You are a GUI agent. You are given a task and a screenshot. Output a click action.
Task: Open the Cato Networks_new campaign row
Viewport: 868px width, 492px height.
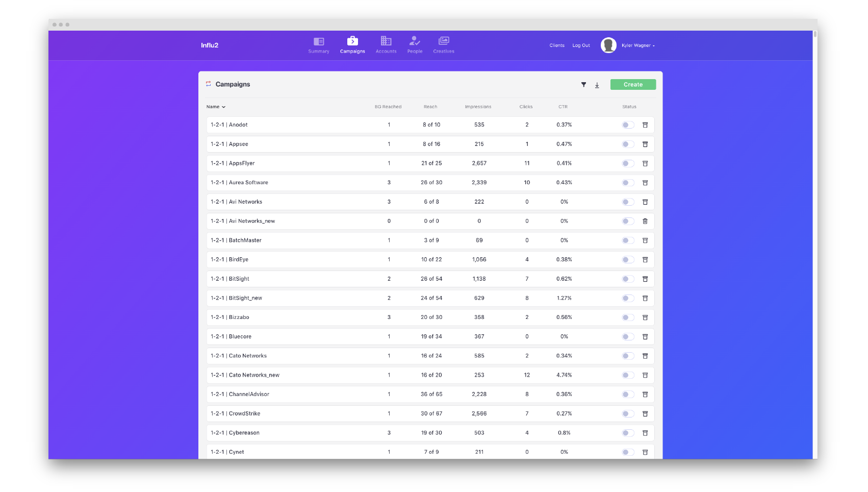(x=254, y=375)
